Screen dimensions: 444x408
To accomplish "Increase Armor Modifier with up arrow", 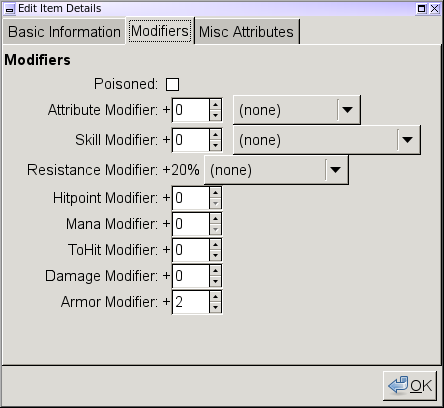I will tap(215, 297).
